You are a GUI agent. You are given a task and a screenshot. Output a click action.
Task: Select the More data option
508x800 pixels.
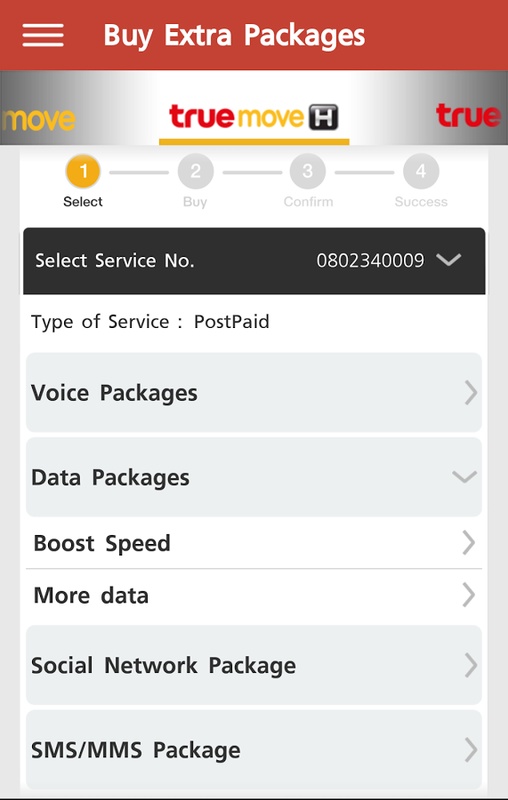pyautogui.click(x=254, y=595)
